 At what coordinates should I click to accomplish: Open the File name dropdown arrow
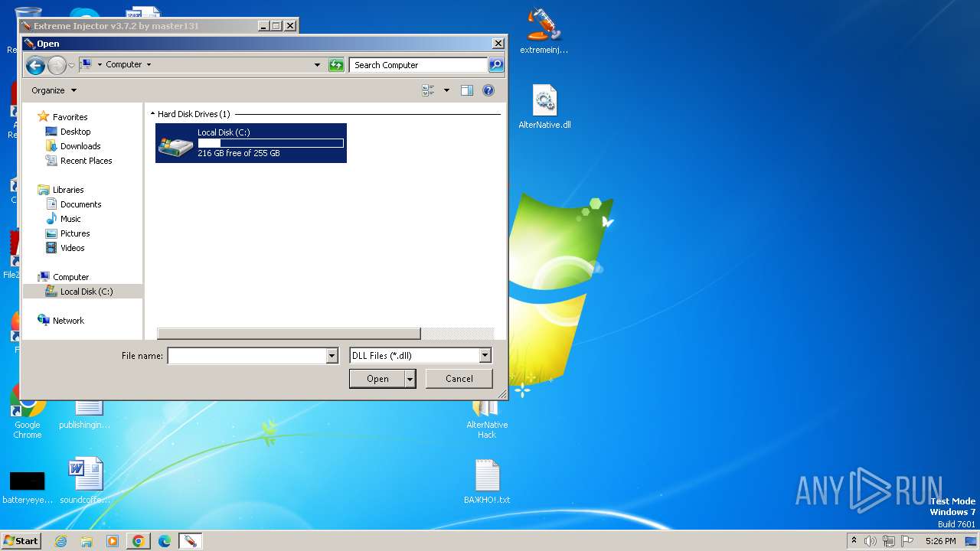click(332, 356)
